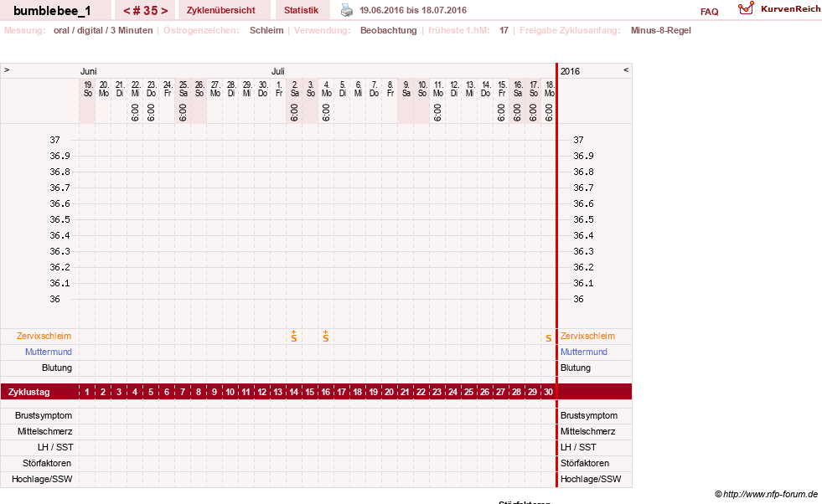
Task: Click cycle day 17 in Zyklustag row
Action: click(x=341, y=391)
